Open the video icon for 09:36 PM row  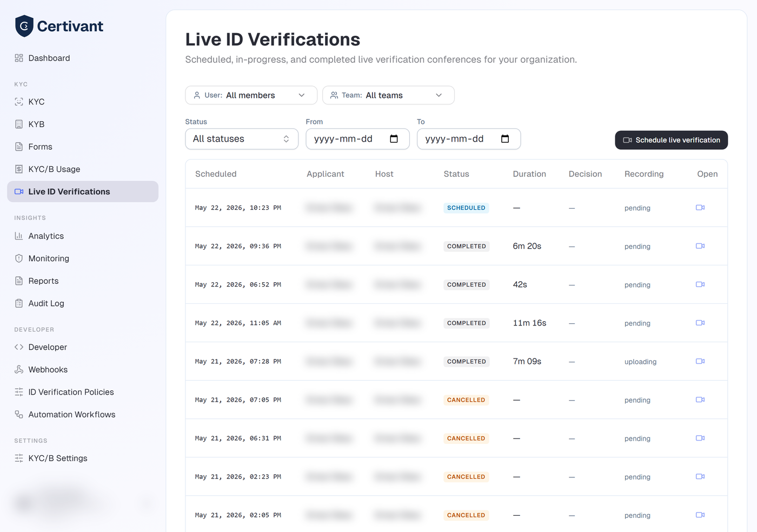click(700, 246)
